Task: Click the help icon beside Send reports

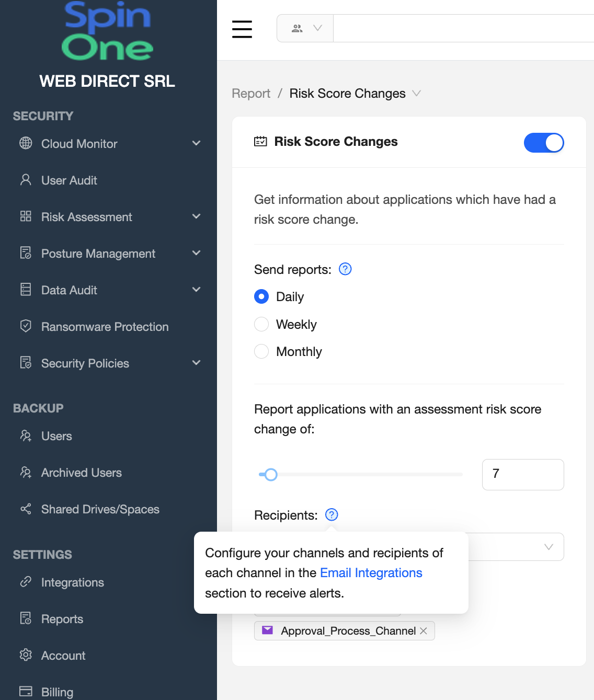Action: tap(345, 269)
